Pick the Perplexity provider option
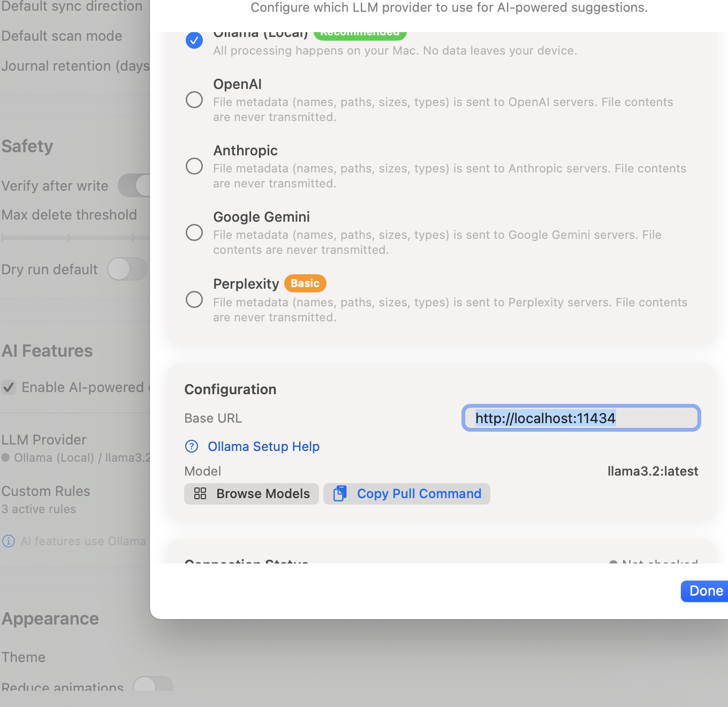Image resolution: width=728 pixels, height=707 pixels. point(194,299)
